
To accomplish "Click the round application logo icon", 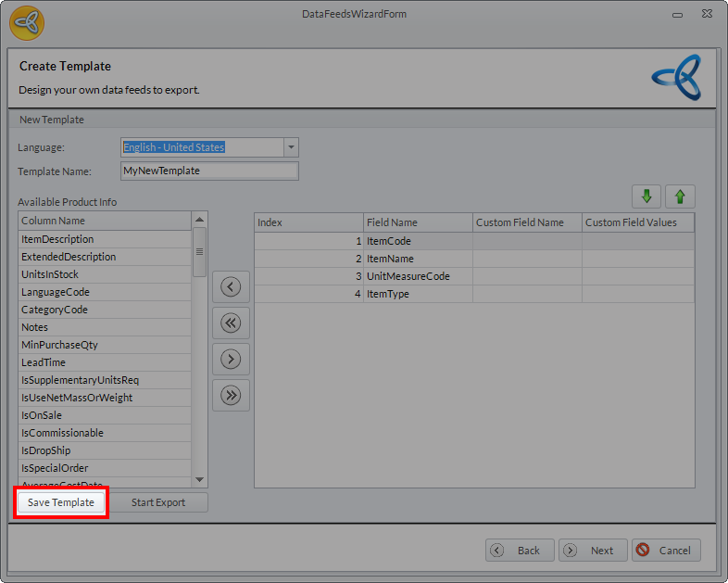I will tap(27, 22).
